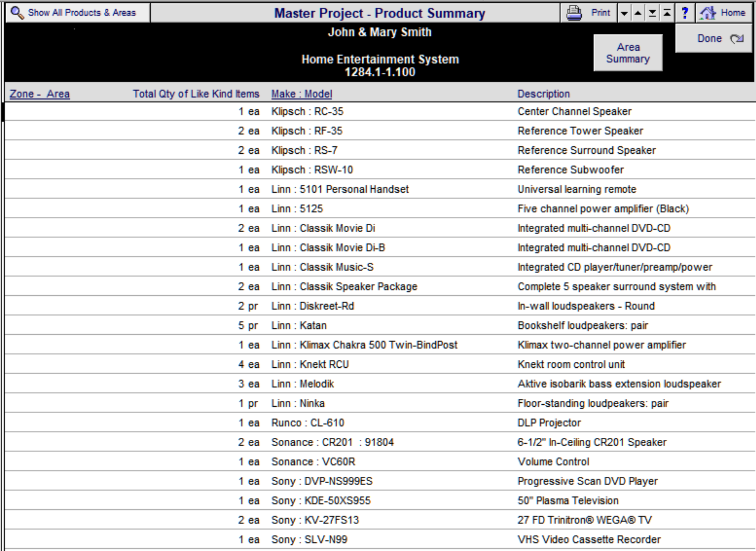The height and width of the screenshot is (551, 756).
Task: Select Sony : DVP-NS999ES
Action: point(322,481)
